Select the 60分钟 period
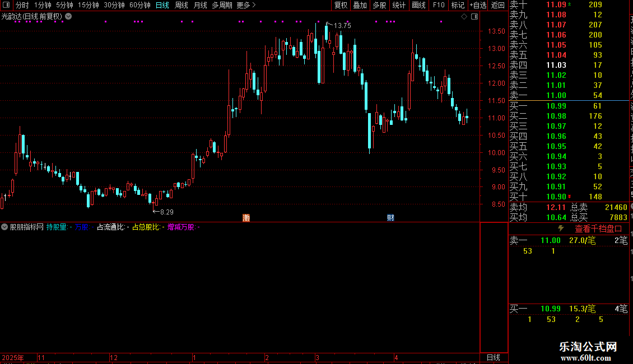Screen dimensions: 633x364 139,5
